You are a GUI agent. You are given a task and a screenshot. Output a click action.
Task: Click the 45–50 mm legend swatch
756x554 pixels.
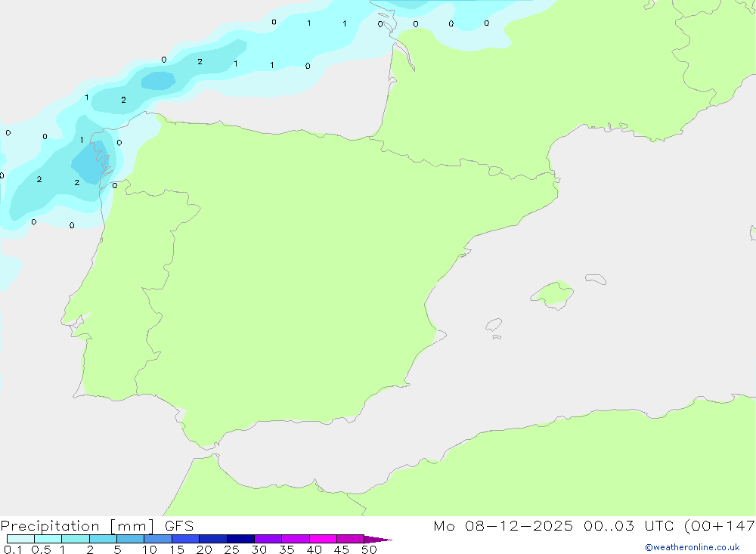click(350, 539)
